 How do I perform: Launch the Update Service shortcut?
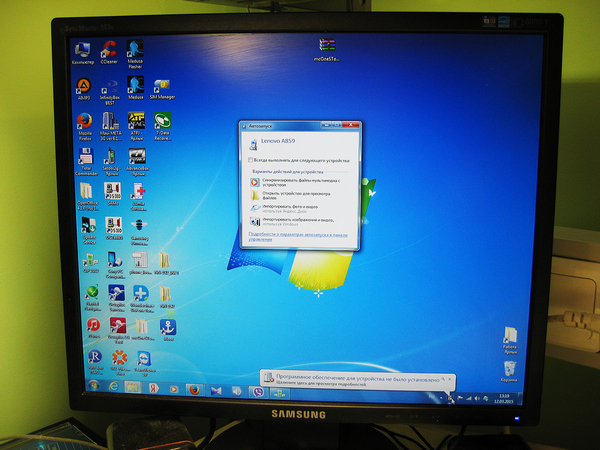(89, 230)
